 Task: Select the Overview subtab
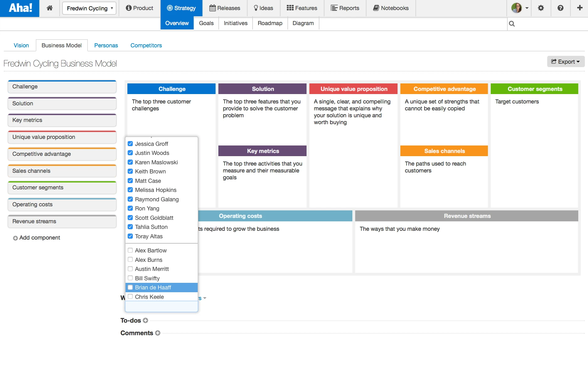(x=177, y=23)
